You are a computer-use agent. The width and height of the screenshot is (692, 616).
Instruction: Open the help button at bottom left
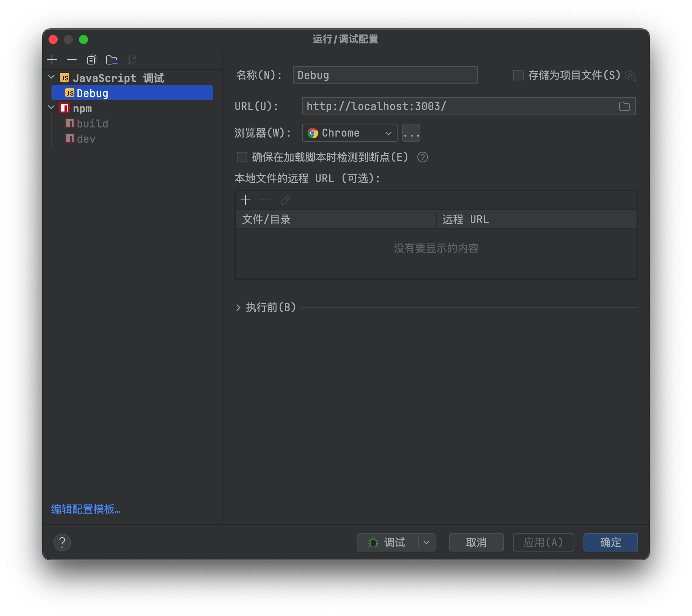pyautogui.click(x=62, y=542)
